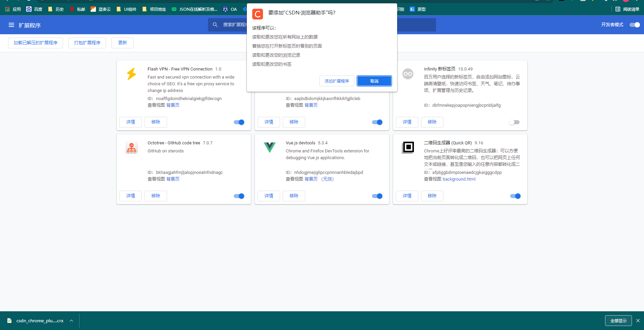Open Flash VPN 背景页 link
644x330 pixels.
coord(173,105)
